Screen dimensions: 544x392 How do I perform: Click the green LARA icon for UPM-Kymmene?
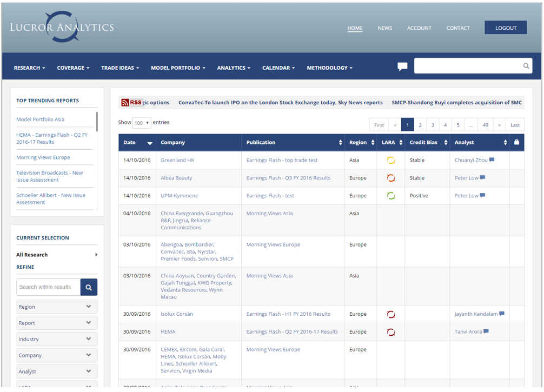pos(390,196)
